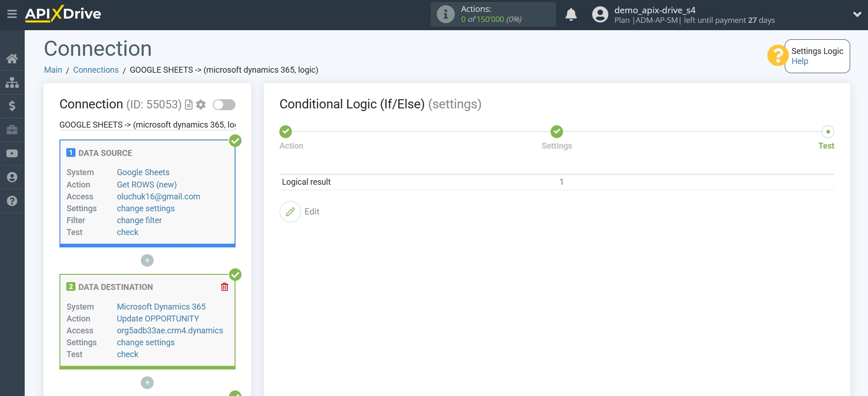Go to the Main breadcrumb link
The width and height of the screenshot is (868, 396).
tap(53, 70)
